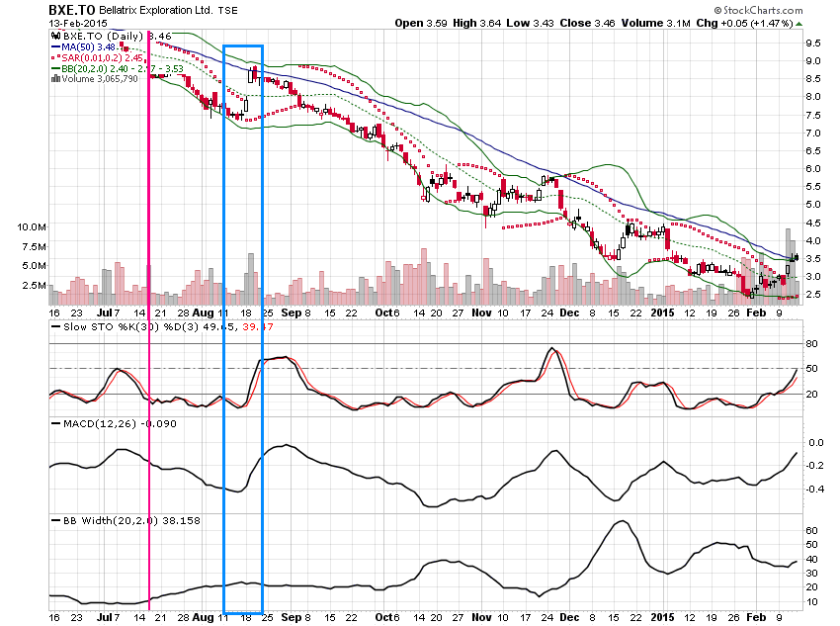Click the 0.0 level on the MACD axis
Image resolution: width=840 pixels, height=626 pixels.
pos(816,442)
